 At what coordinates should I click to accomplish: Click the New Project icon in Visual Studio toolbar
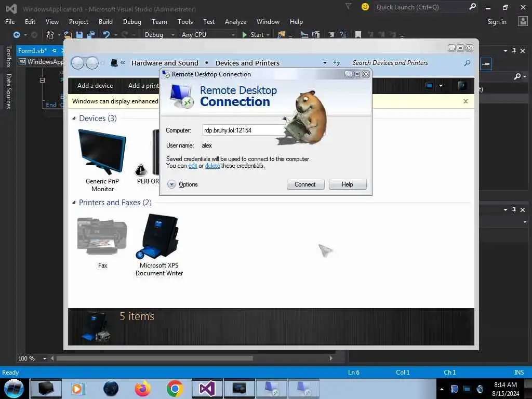(50, 35)
